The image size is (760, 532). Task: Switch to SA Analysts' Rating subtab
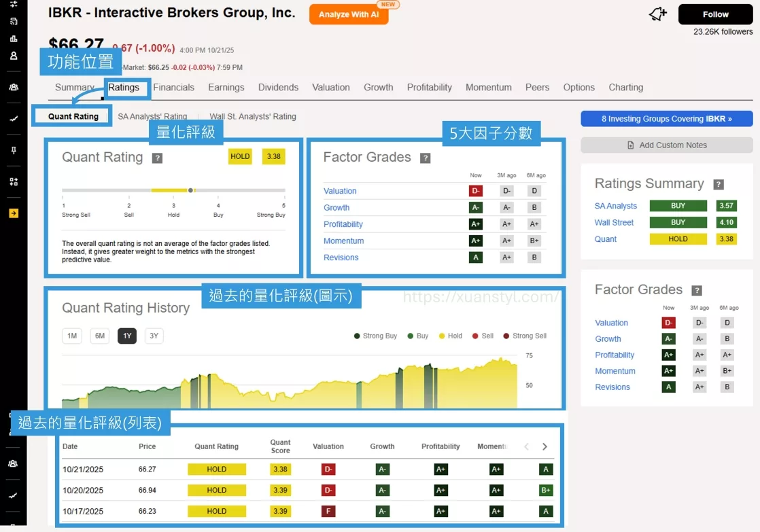point(152,117)
